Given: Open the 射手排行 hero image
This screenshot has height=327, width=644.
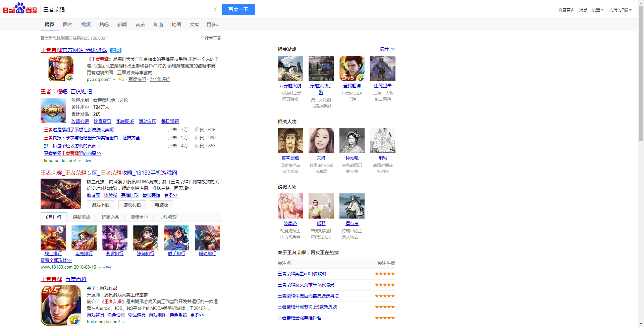Looking at the screenshot, I should pos(176,238).
